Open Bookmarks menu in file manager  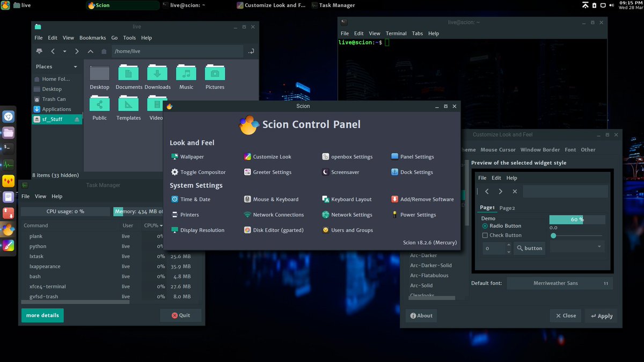pos(93,38)
